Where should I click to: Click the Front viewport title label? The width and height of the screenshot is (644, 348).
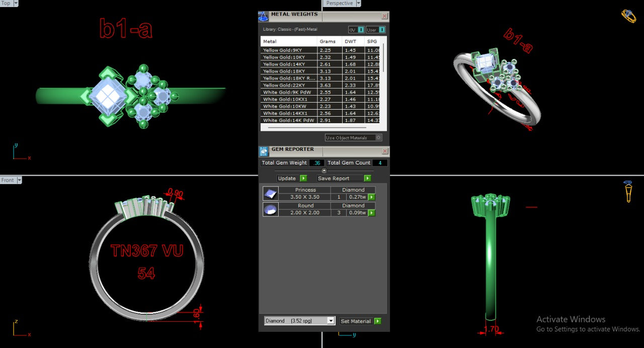click(8, 180)
